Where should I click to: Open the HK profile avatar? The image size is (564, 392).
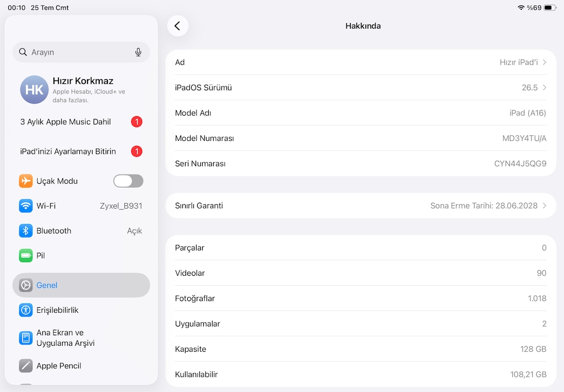click(34, 90)
